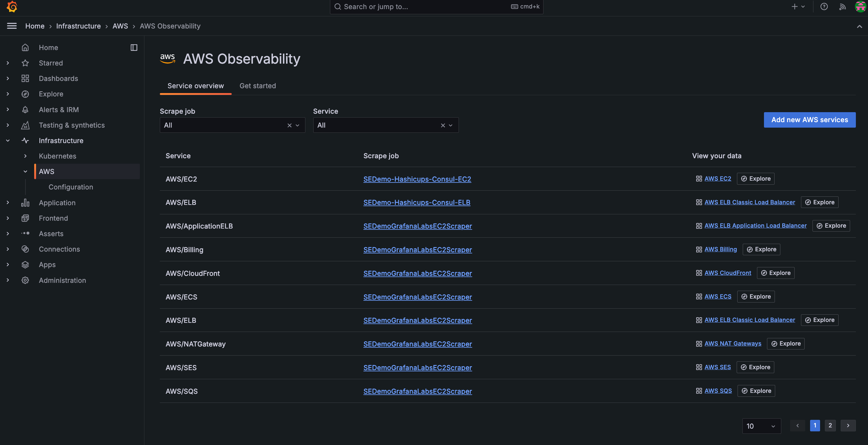The width and height of the screenshot is (868, 445).
Task: Click the dock panel icon beside Home
Action: (x=134, y=47)
